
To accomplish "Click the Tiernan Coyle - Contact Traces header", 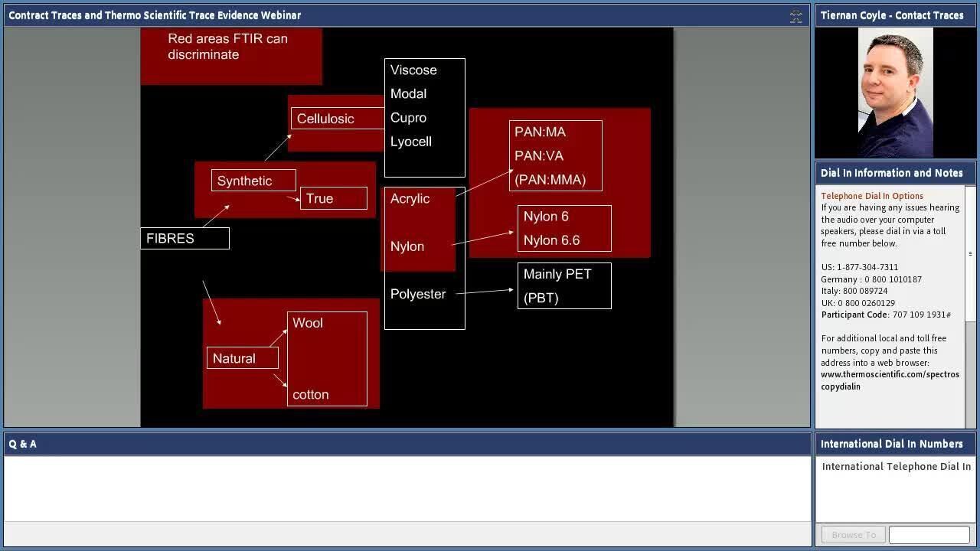I will pyautogui.click(x=891, y=15).
